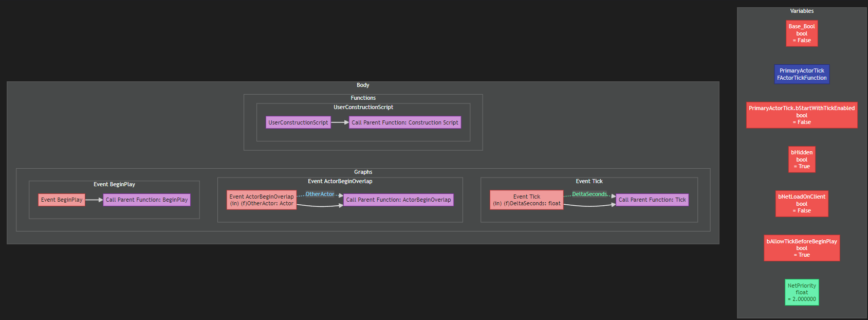Click Call Parent Function: BeginPlay node

147,200
